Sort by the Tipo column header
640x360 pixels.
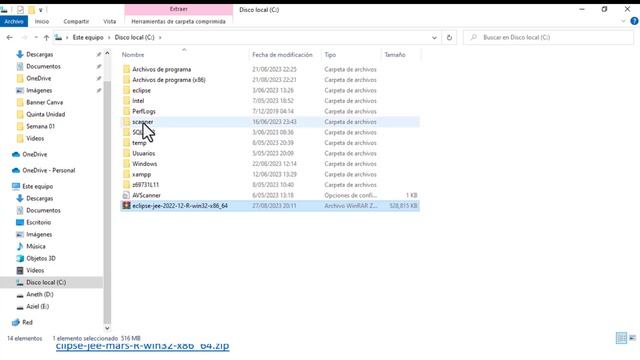point(330,55)
